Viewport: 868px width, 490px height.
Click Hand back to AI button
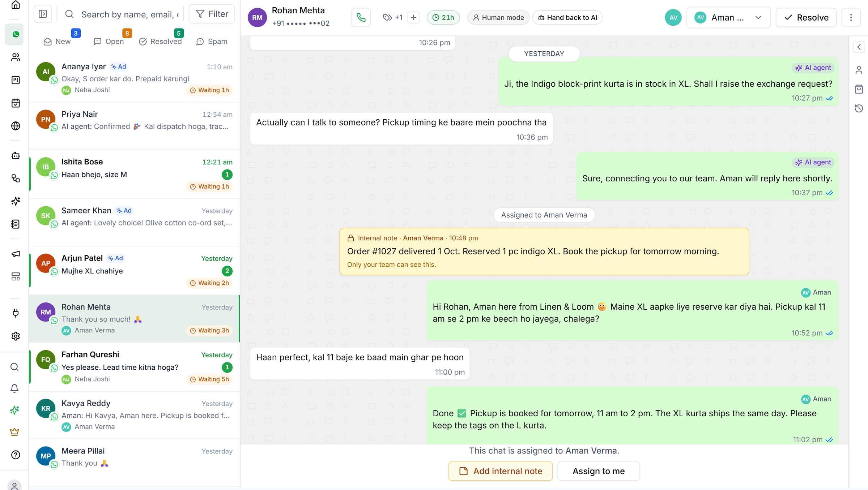[x=567, y=17]
